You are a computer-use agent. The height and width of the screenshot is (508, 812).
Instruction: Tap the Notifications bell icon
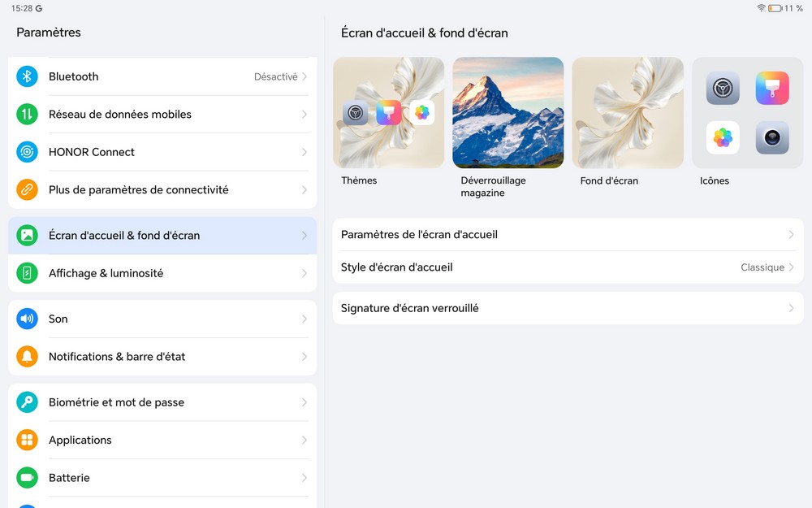(27, 357)
